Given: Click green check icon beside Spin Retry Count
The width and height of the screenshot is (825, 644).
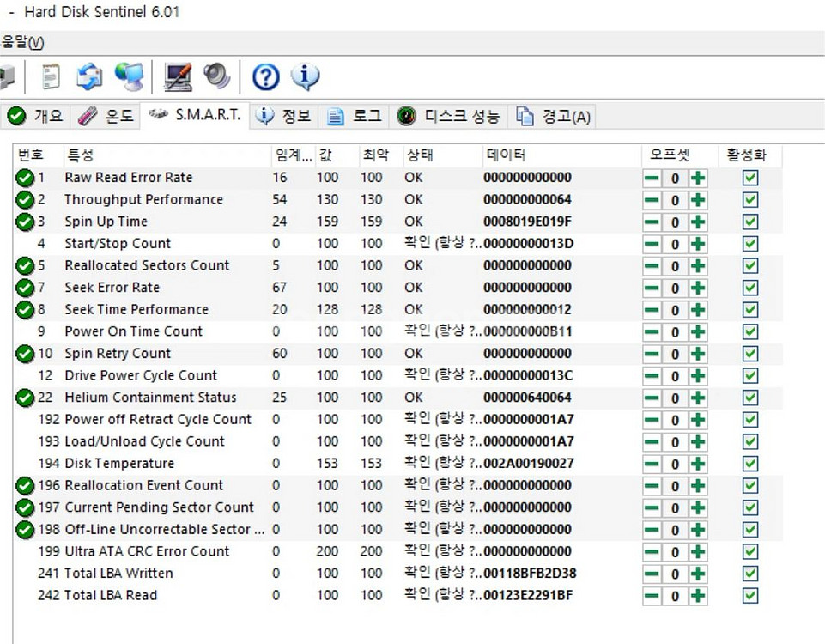Looking at the screenshot, I should (x=25, y=354).
